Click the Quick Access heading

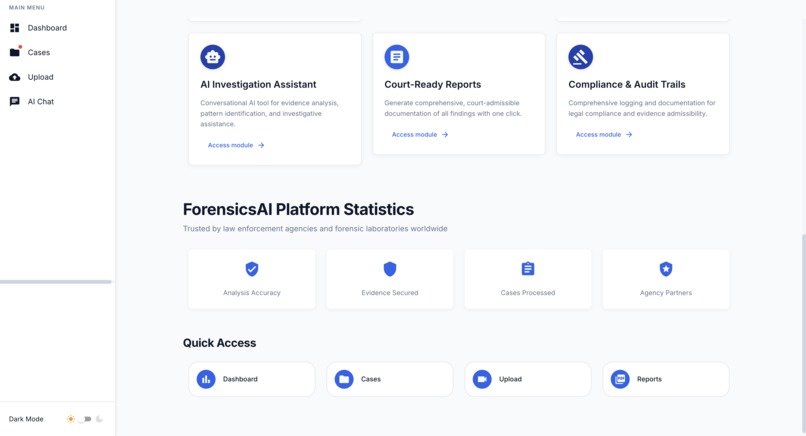pyautogui.click(x=219, y=343)
